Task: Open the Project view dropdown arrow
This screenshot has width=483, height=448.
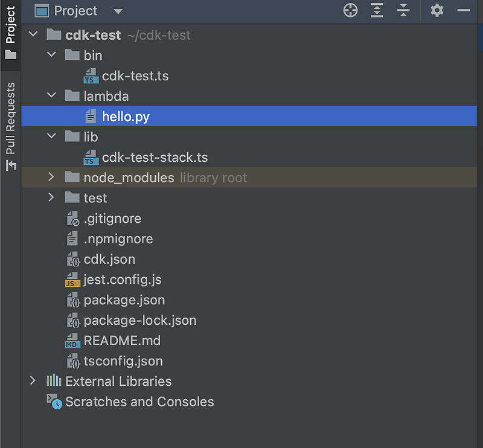Action: [118, 11]
